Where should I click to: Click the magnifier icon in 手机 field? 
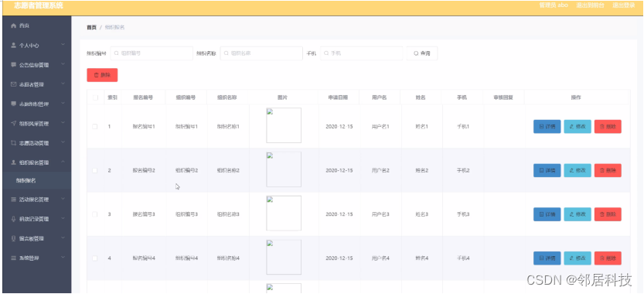pyautogui.click(x=326, y=53)
